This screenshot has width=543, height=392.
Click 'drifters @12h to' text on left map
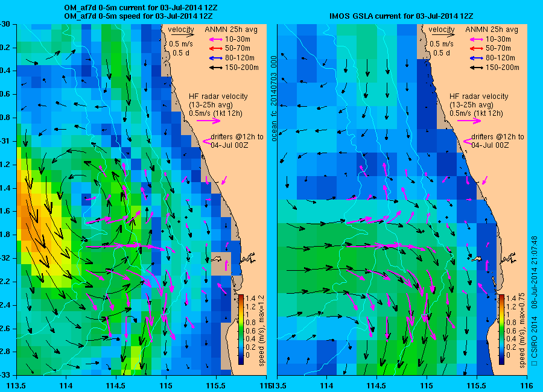coord(237,137)
